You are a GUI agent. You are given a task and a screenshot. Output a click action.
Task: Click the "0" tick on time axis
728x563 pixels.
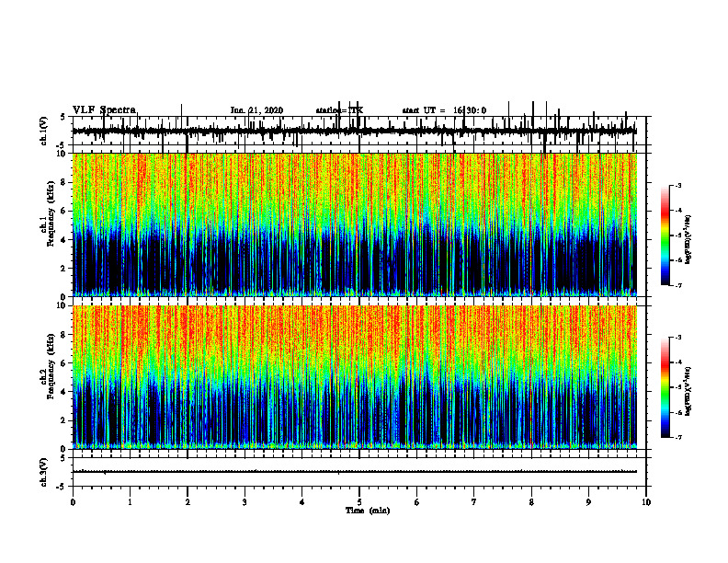click(73, 502)
